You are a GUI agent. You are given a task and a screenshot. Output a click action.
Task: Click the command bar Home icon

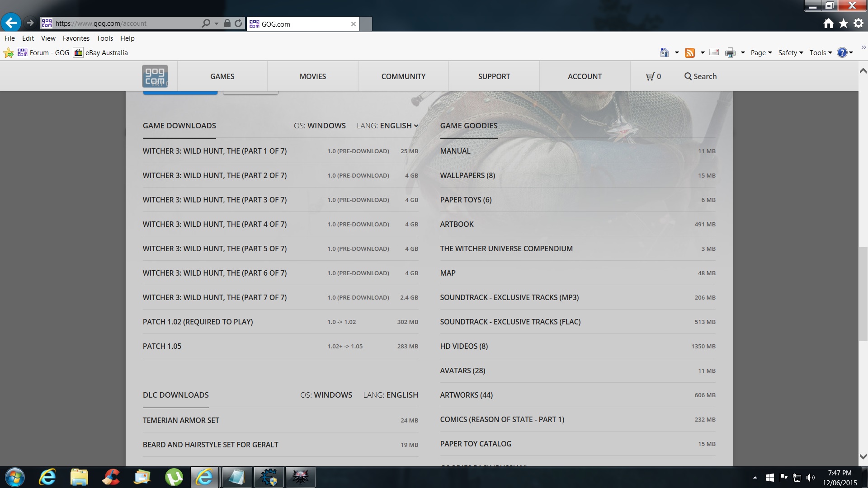(664, 52)
